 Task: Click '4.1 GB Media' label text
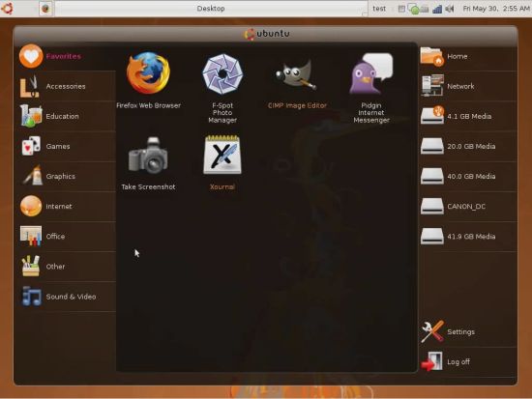coord(469,116)
